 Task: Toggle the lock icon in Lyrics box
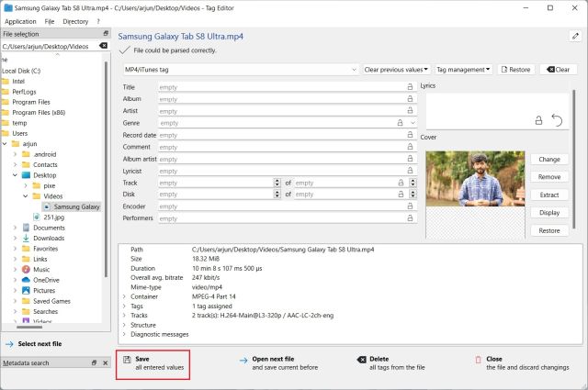tap(538, 120)
